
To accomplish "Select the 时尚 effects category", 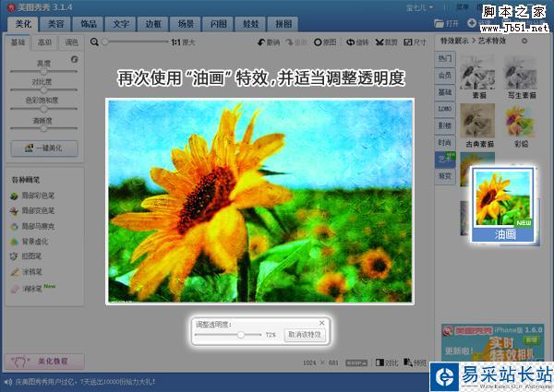I will (445, 143).
